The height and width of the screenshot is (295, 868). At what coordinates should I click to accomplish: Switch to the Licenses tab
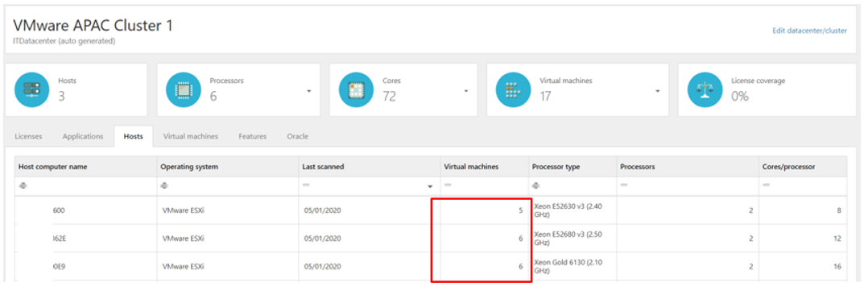click(28, 136)
